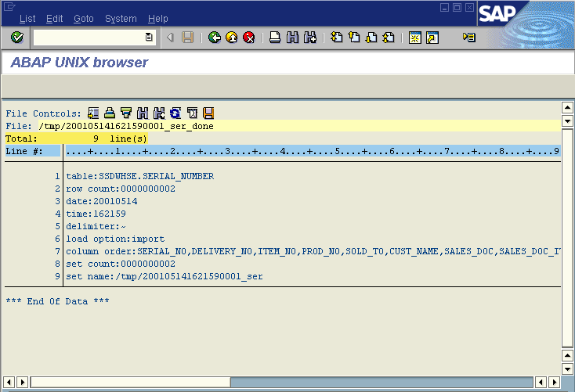Click the File Controls filter funnel icon
The height and width of the screenshot is (392, 575).
coord(126,113)
